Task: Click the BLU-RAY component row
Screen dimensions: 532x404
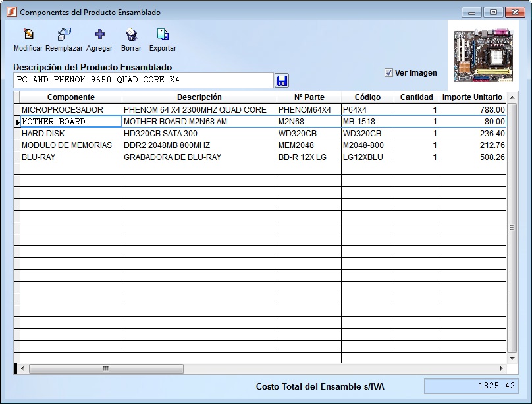Action: click(x=70, y=157)
